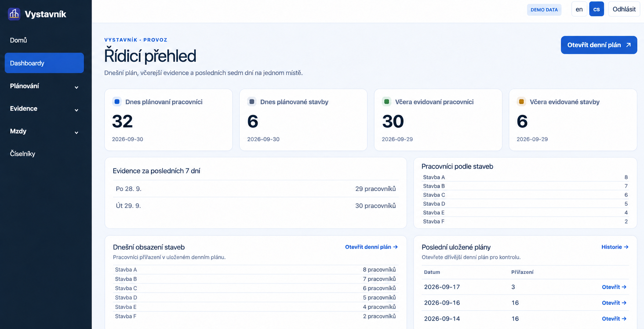Screen dimensions: 644x329
Task: Switch language to en
Action: (x=579, y=9)
